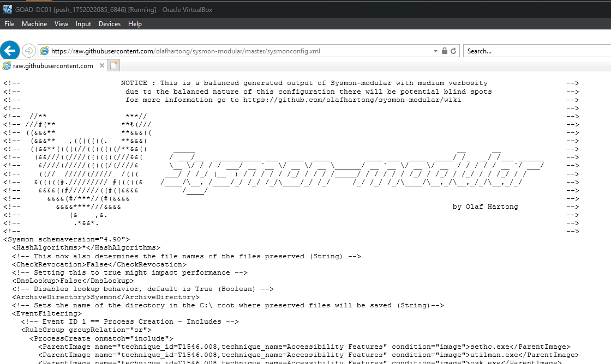Viewport: 611px width, 364px height.
Task: Open the address bar autocomplete dropdown arrow
Action: pyautogui.click(x=435, y=51)
